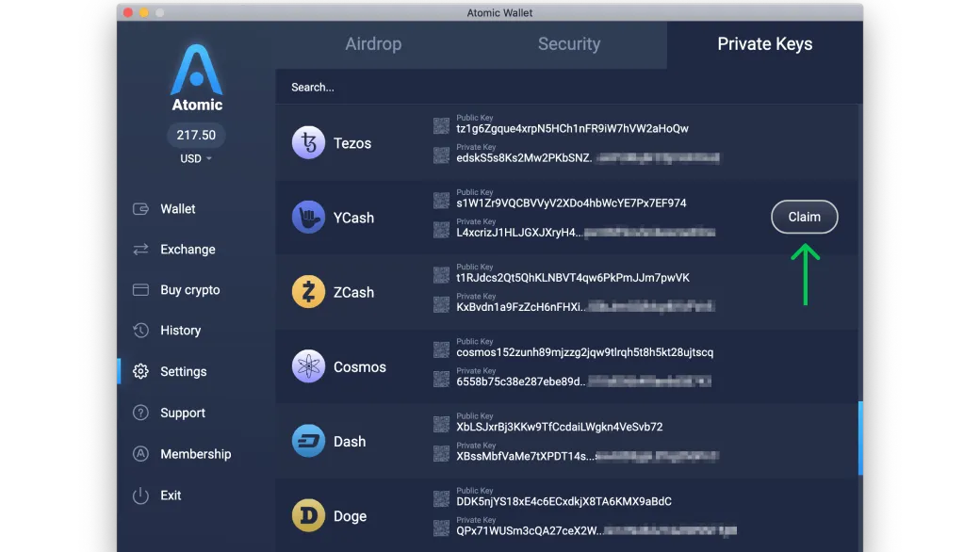Click the Doge coin name

tap(350, 516)
